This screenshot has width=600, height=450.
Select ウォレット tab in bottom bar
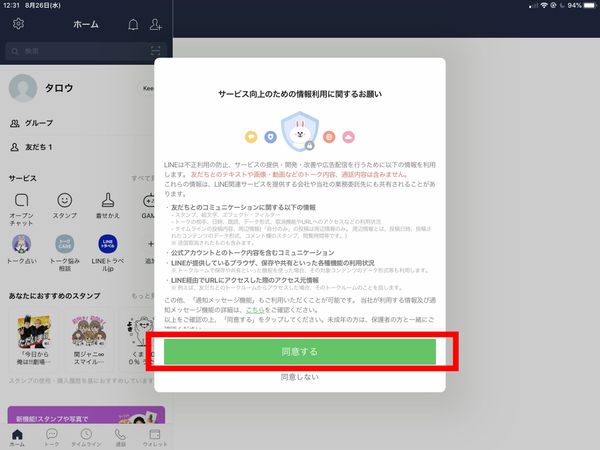tap(155, 438)
